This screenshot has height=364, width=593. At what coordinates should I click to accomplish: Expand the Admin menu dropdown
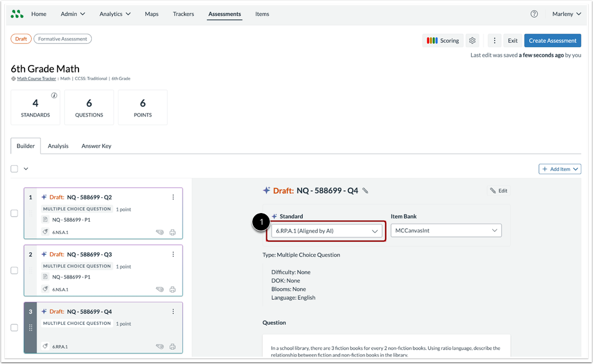[x=73, y=14]
